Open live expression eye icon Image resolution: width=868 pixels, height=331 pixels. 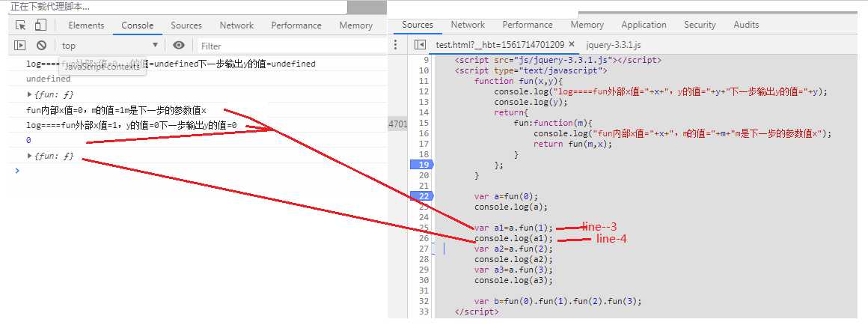[x=178, y=46]
